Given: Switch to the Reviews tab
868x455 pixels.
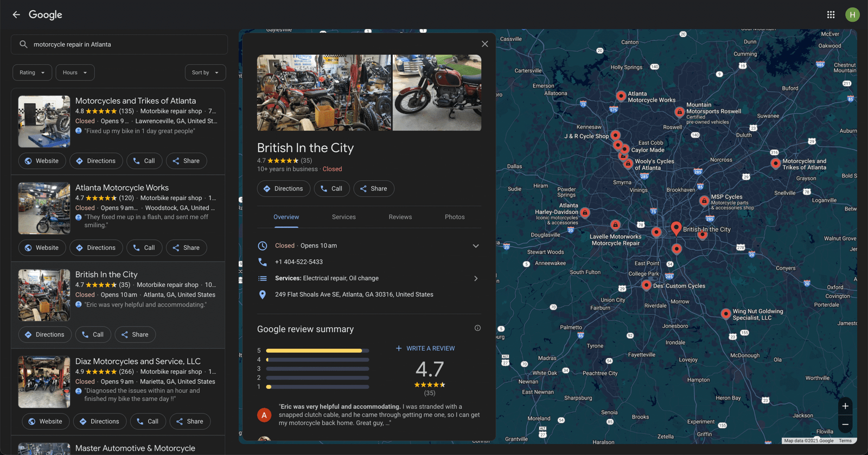Looking at the screenshot, I should [400, 217].
